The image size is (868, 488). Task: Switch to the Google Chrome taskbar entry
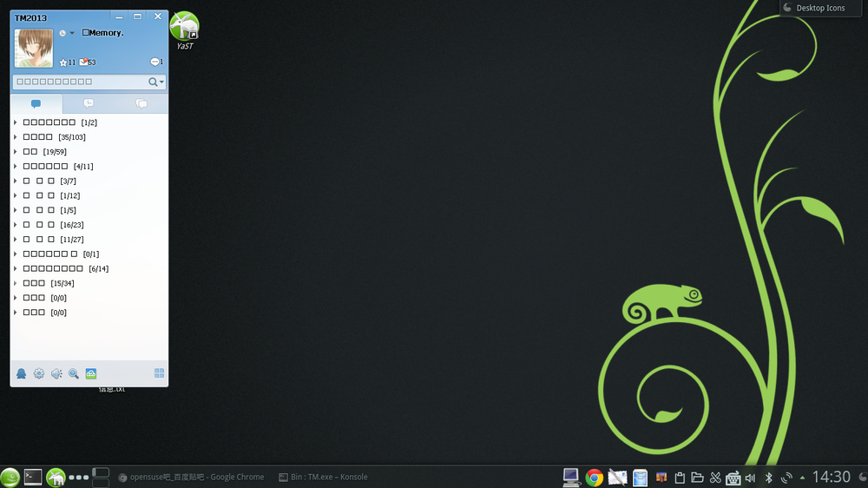192,477
